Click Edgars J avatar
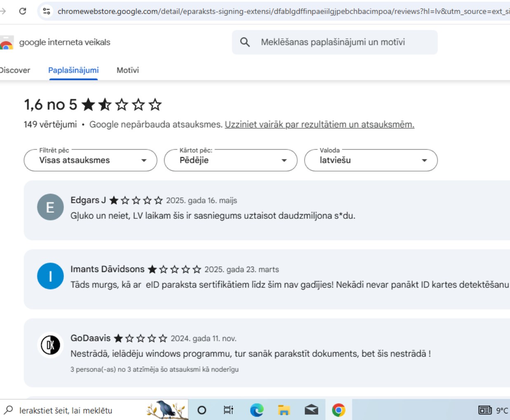 [x=50, y=207]
